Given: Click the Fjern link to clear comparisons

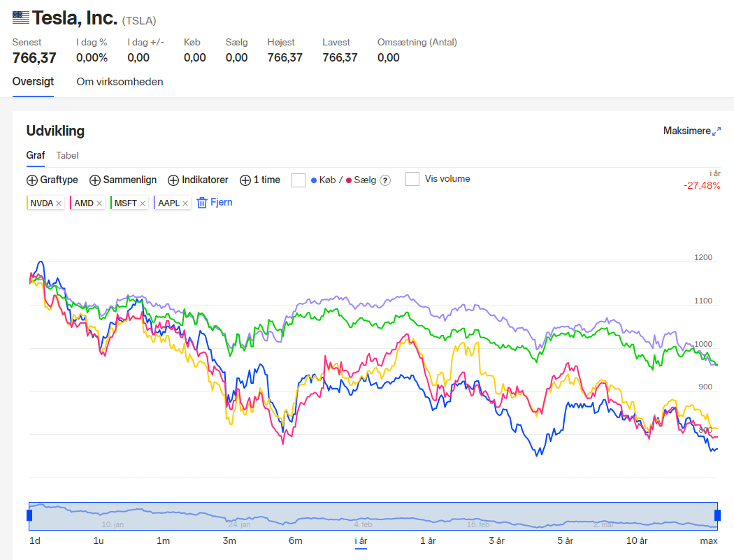Looking at the screenshot, I should click(222, 202).
